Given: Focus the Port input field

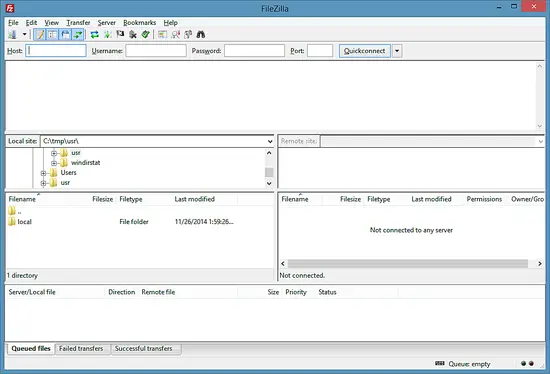Looking at the screenshot, I should coord(320,51).
